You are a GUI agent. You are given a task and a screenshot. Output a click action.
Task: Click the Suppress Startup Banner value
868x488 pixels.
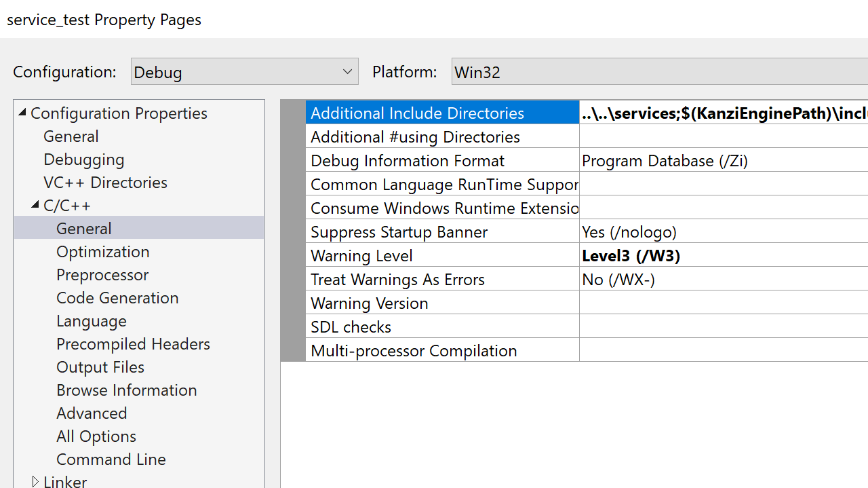click(x=723, y=232)
